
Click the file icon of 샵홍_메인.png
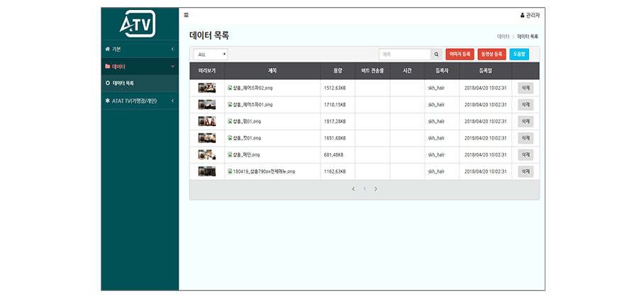pyautogui.click(x=230, y=154)
